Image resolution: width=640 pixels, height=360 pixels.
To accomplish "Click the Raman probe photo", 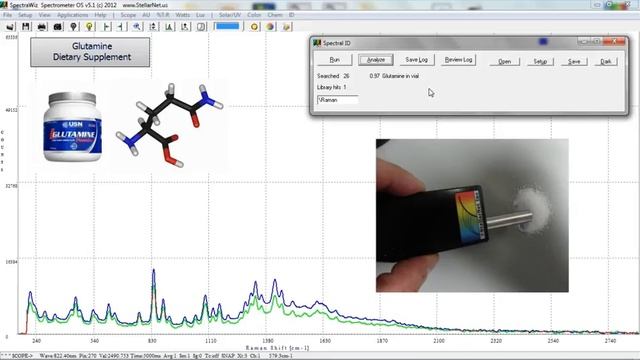I will [x=472, y=216].
